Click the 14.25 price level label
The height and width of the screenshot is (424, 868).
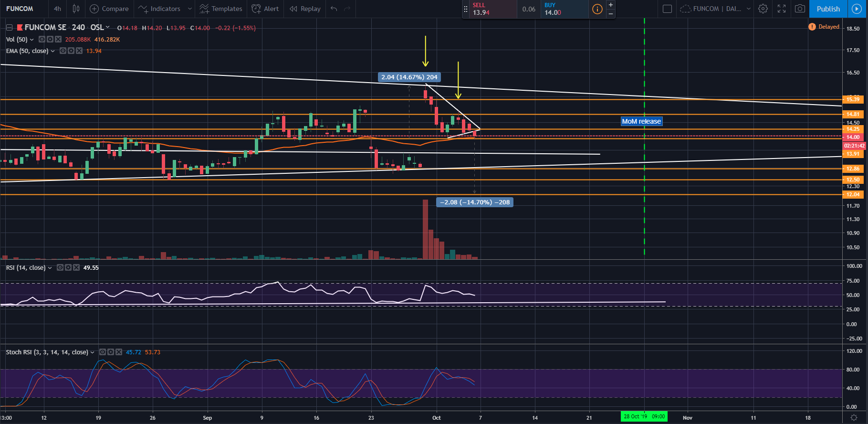[x=853, y=129]
